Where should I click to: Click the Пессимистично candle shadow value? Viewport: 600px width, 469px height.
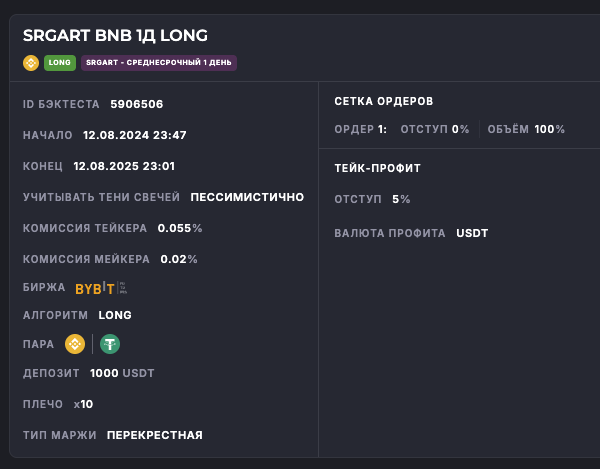click(x=247, y=197)
